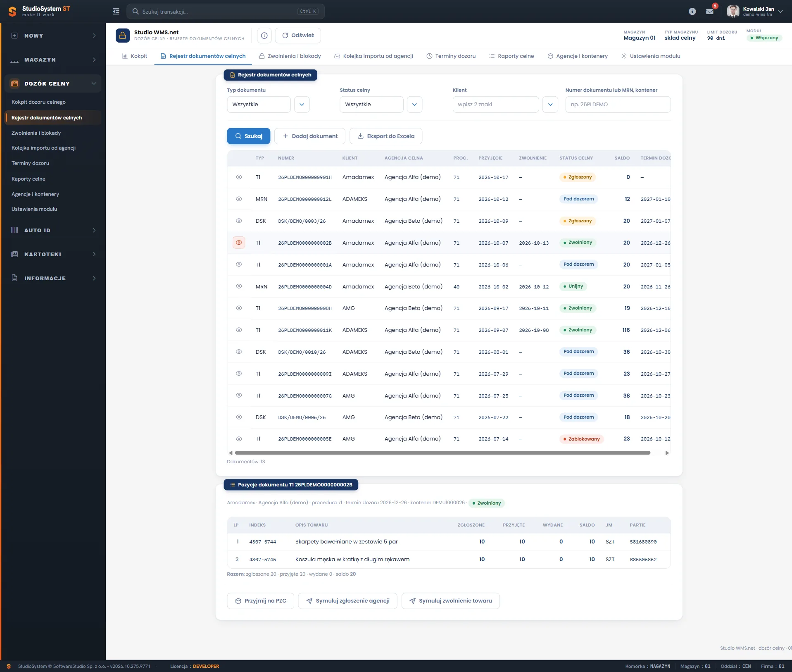Click the info circle next to Odśwież

264,36
